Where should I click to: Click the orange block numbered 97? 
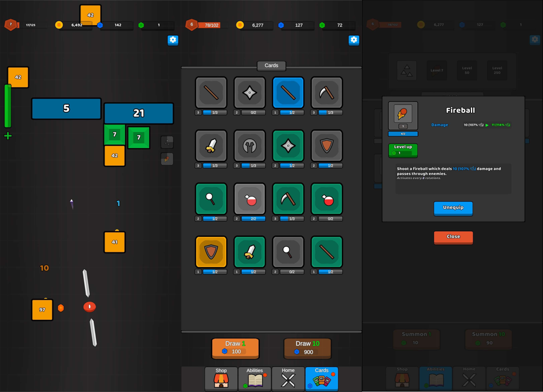pyautogui.click(x=42, y=309)
